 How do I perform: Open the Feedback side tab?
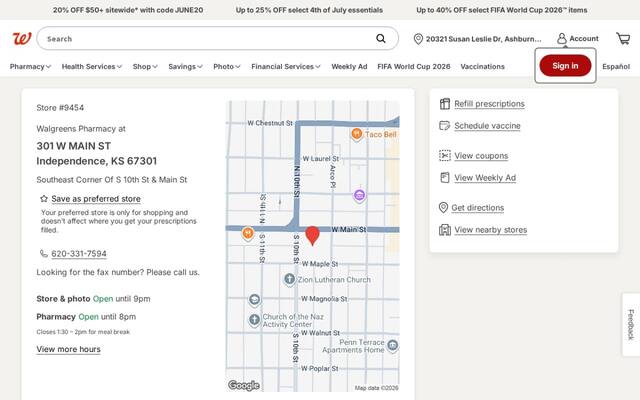point(631,324)
